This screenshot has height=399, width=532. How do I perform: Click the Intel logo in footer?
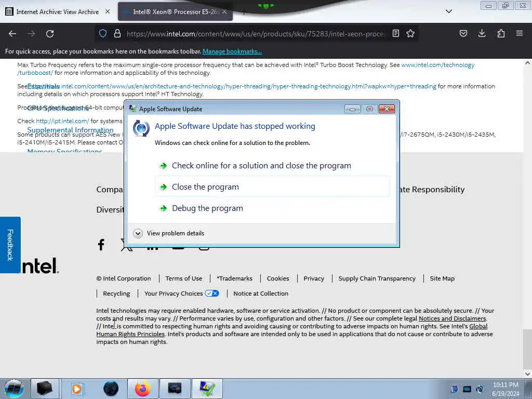click(x=40, y=266)
